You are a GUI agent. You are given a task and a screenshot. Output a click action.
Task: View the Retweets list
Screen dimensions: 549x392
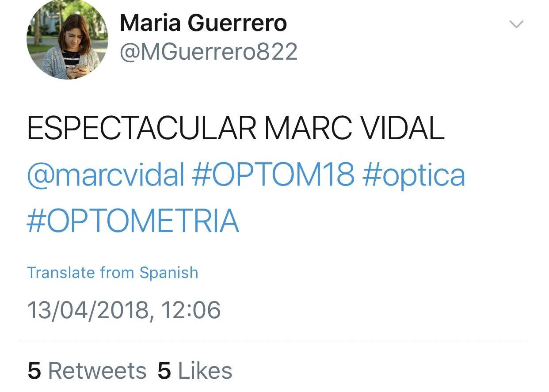click(87, 370)
